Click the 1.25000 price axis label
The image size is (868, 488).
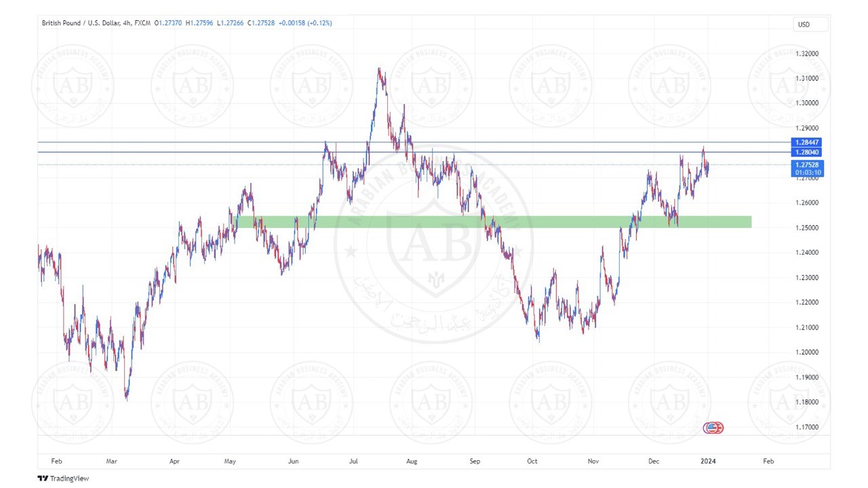point(806,228)
